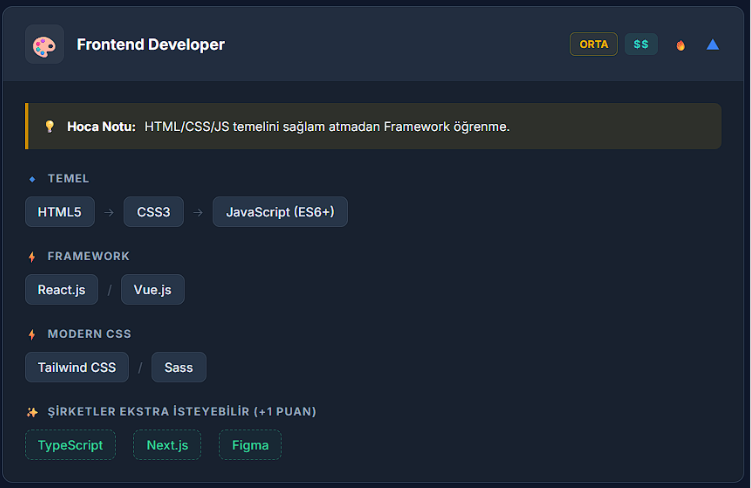Click the $$ salary badge

coord(641,45)
